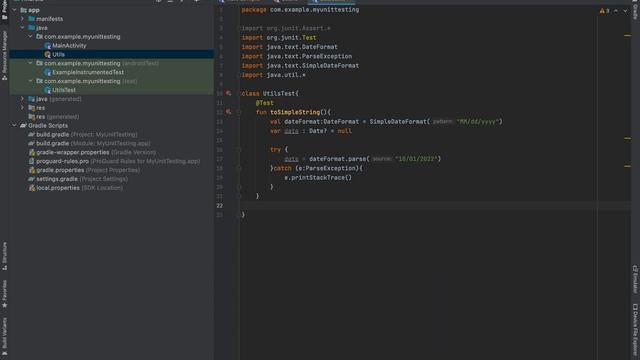Jump to next highlighted problem with the down arrow
Screen dimensions: 640x360
click(x=625, y=11)
